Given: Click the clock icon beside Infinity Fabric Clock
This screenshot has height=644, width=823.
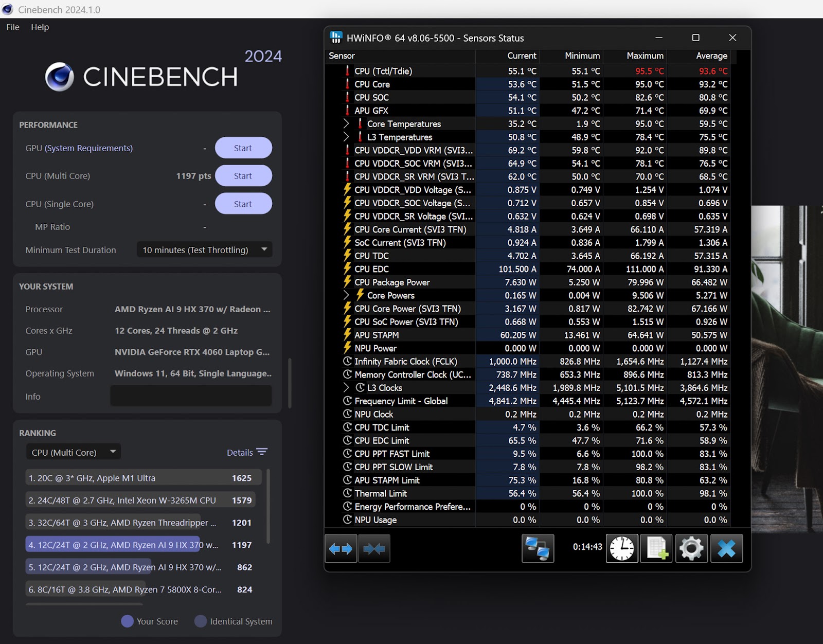Looking at the screenshot, I should click(347, 361).
